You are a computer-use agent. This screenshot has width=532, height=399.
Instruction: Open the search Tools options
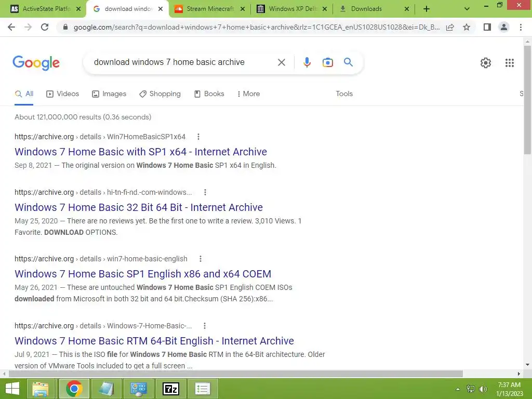(344, 94)
